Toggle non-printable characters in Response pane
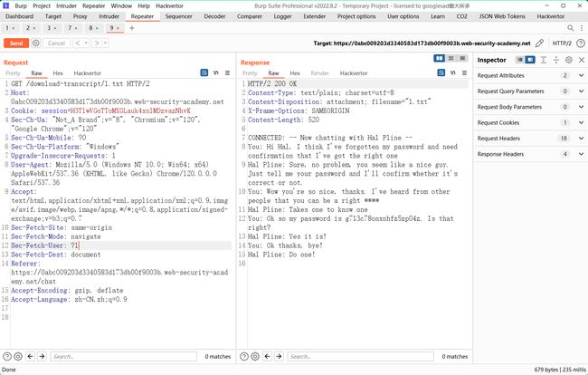The height and width of the screenshot is (375, 588). (453, 72)
